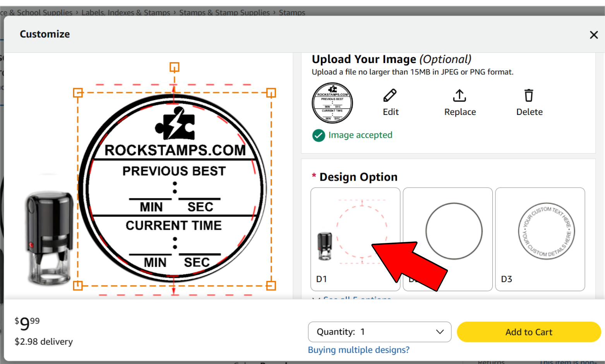Select the ROCKSTAMPS.COM stamp design on the canvas
The width and height of the screenshot is (605, 364).
[x=173, y=189]
